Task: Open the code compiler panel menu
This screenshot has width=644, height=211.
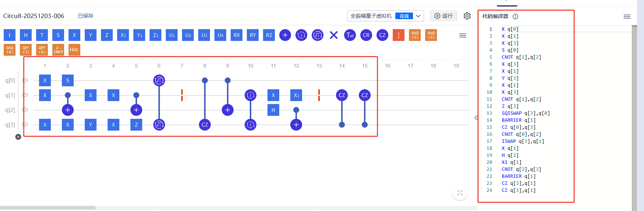Action: click(x=627, y=17)
